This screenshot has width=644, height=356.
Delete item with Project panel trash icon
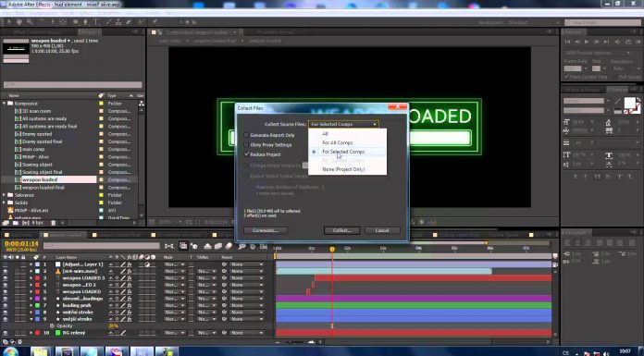pos(53,223)
